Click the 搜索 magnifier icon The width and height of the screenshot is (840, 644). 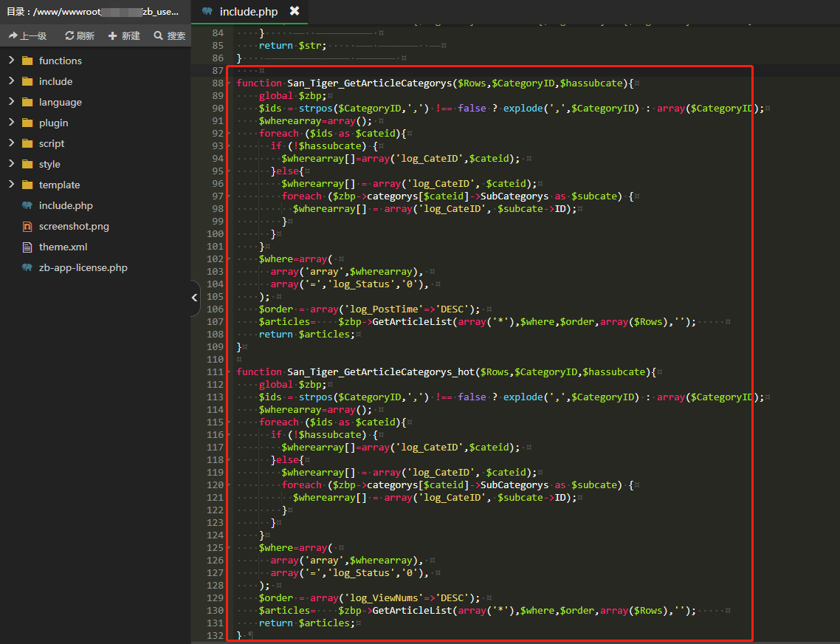coord(158,36)
